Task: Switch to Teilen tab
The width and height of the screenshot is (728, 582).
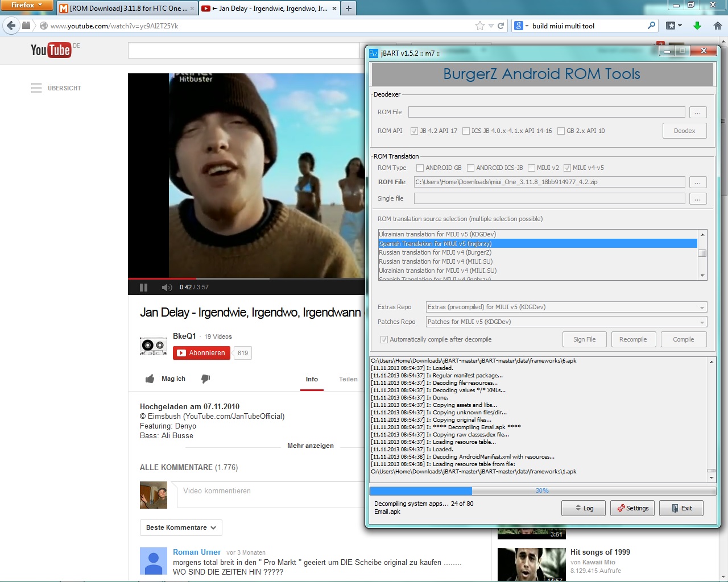Action: [x=348, y=379]
